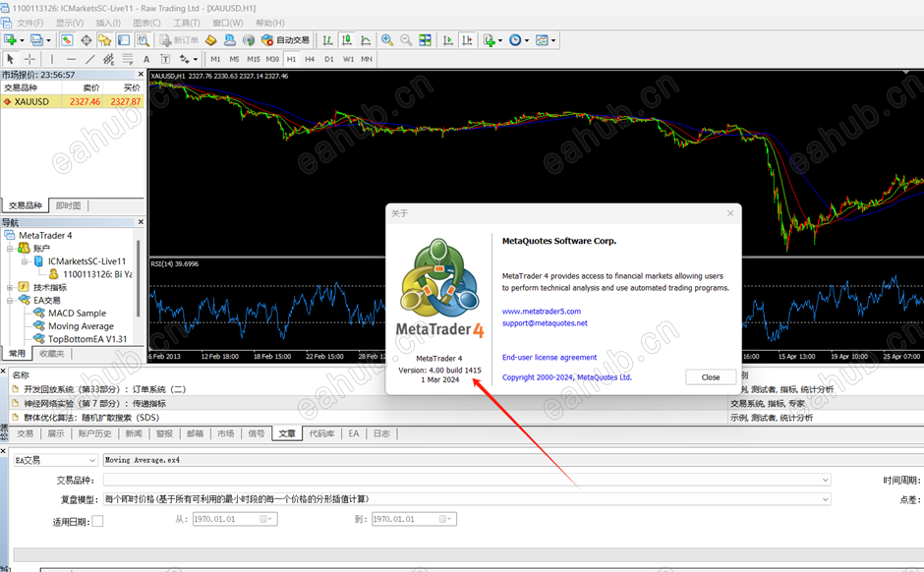This screenshot has width=924, height=572.
Task: Open the 工具(T) menu
Action: tap(187, 23)
